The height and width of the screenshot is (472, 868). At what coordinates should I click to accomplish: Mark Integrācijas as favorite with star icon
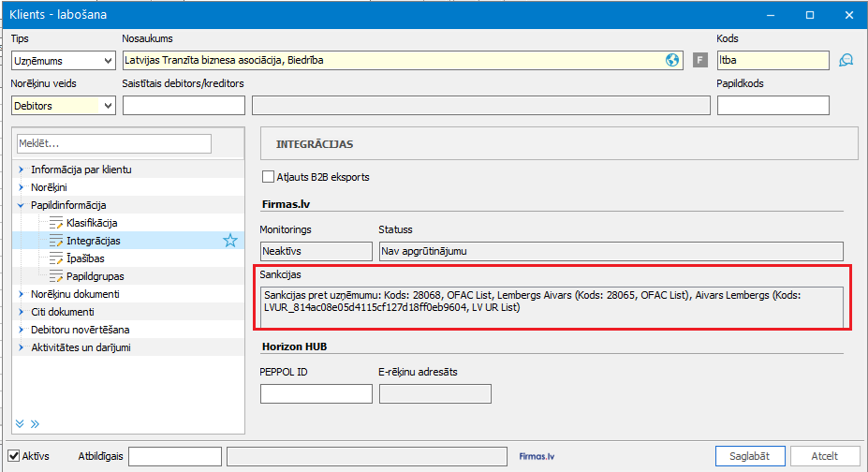230,240
